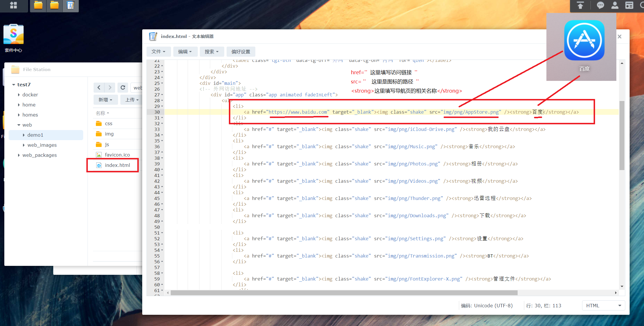Toggle fold marker at line 51
644x326 pixels.
pos(162,233)
